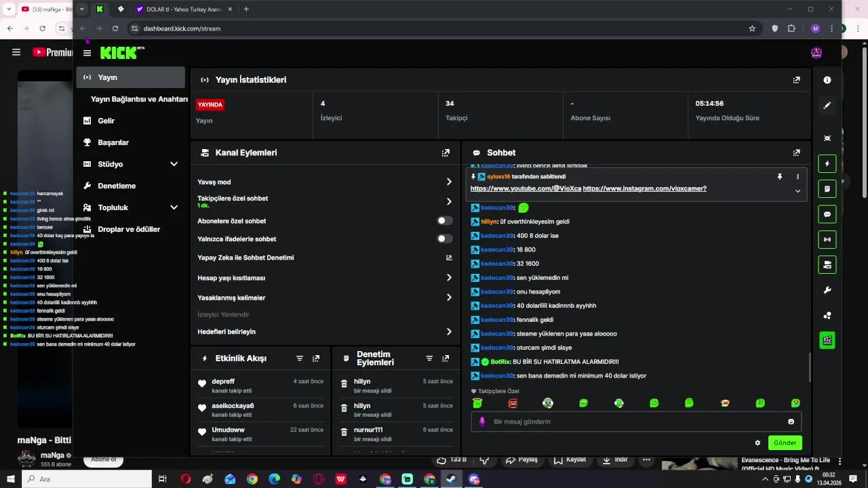Open Windows taskbar search box

86,479
